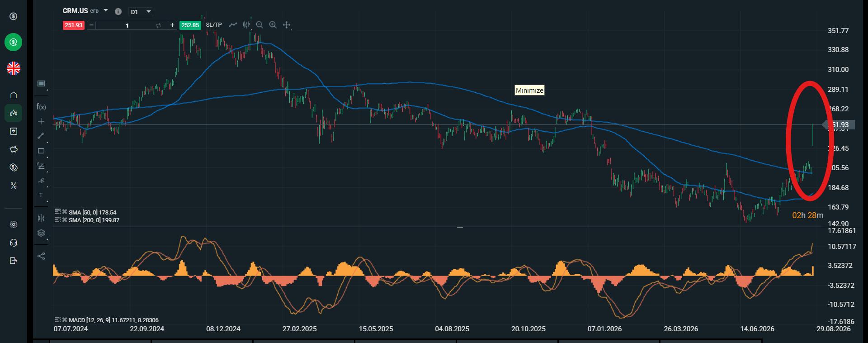This screenshot has height=343, width=868.
Task: Open the D1 timeframe dropdown
Action: [x=141, y=12]
